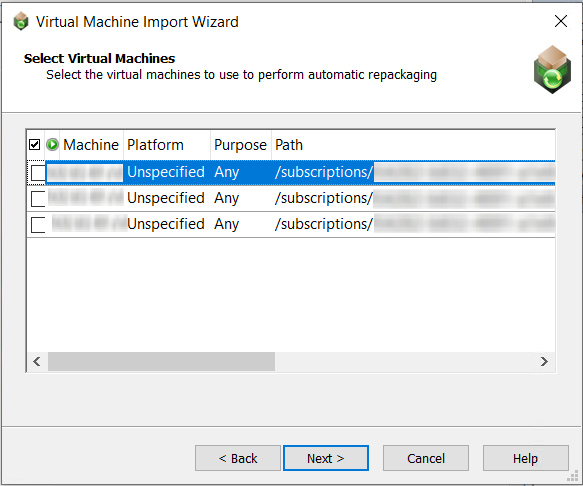Toggle the select-all checkbox in header
This screenshot has width=583, height=486.
[35, 144]
